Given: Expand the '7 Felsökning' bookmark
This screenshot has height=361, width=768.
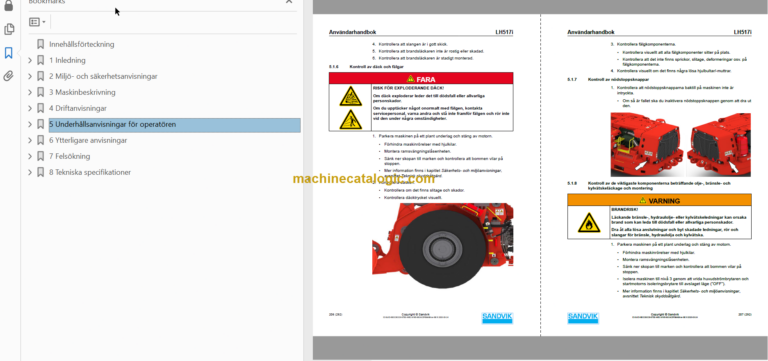Looking at the screenshot, I should [30, 156].
